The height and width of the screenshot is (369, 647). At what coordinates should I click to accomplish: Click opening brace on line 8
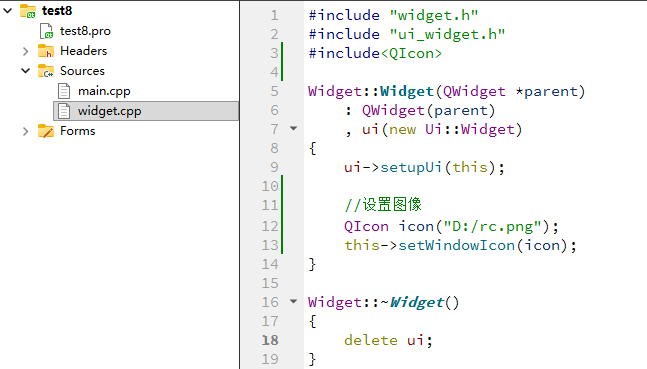click(x=312, y=148)
